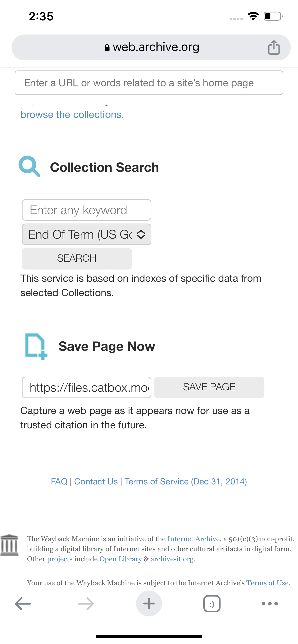298x644 pixels.
Task: Click the Save Page Now document icon
Action: (x=36, y=346)
